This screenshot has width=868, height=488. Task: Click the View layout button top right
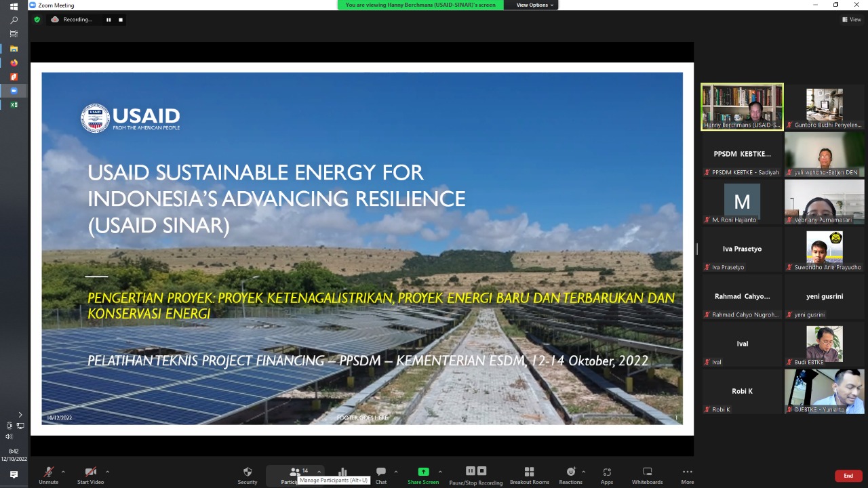point(852,20)
